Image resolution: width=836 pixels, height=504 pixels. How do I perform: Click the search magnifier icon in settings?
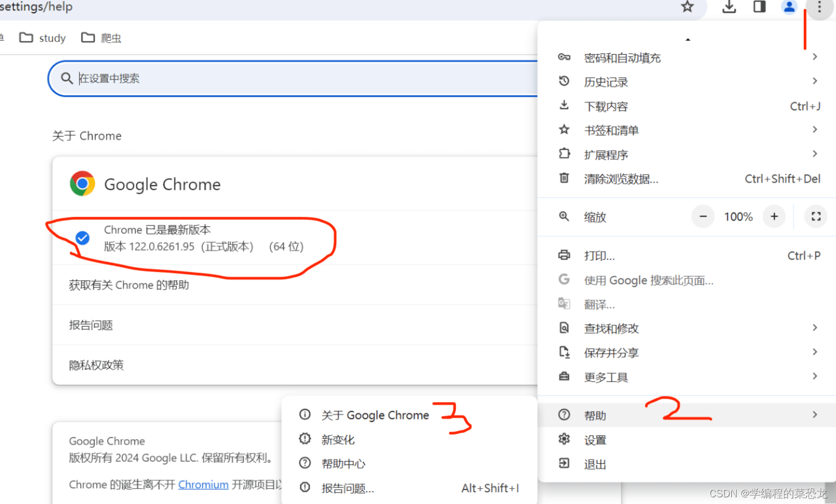pyautogui.click(x=67, y=79)
